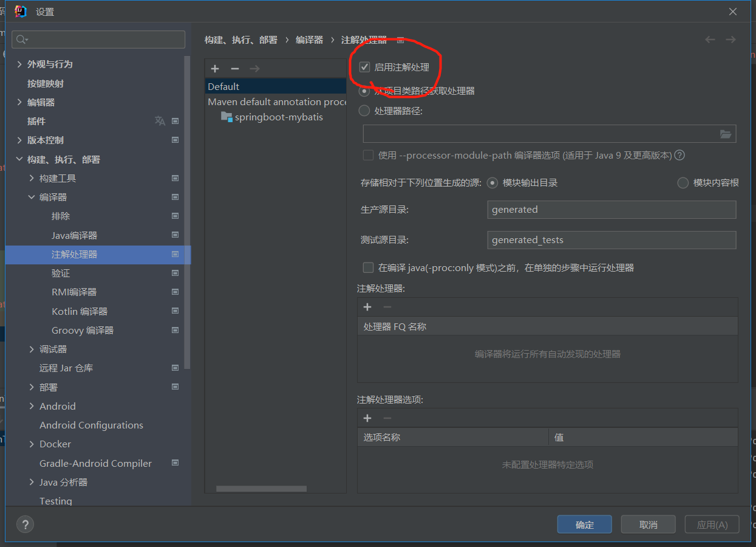Click the back navigation arrow

[710, 39]
